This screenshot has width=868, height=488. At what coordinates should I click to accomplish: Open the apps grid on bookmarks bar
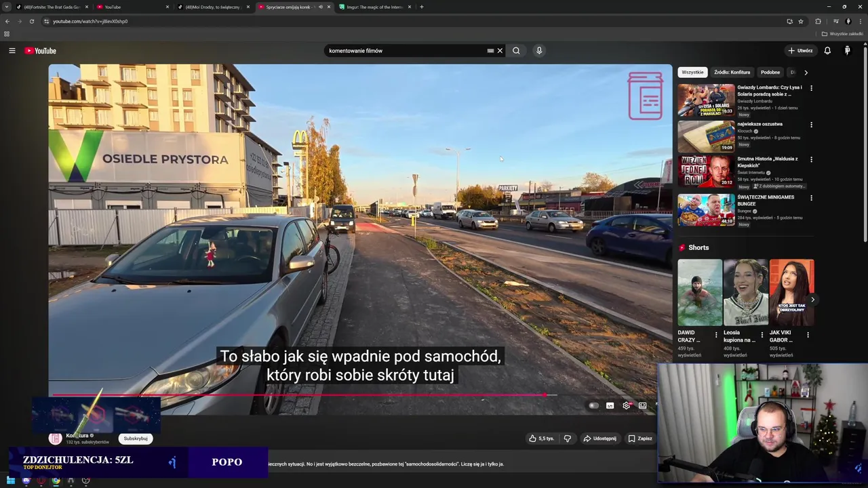tap(7, 34)
